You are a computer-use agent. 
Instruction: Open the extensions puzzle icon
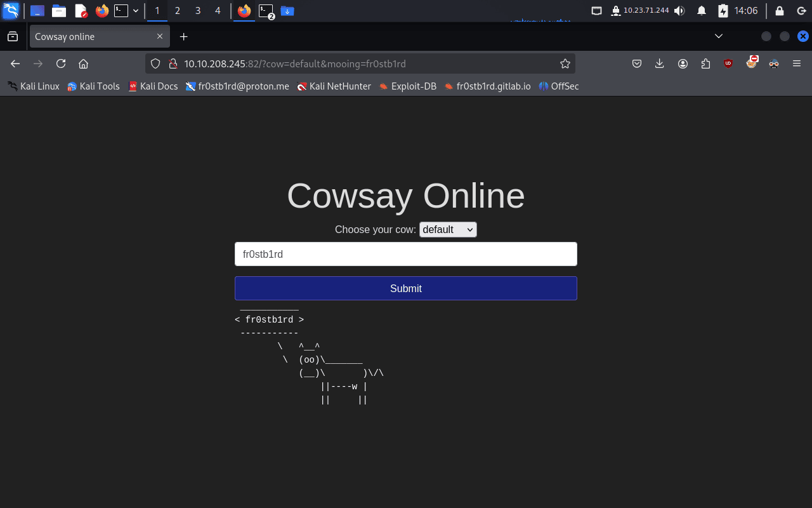click(705, 63)
